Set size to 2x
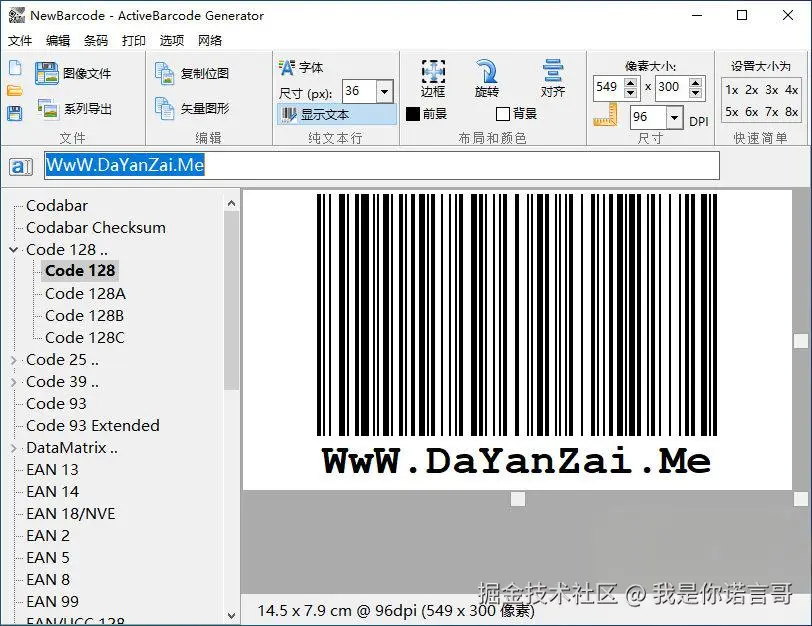Image resolution: width=812 pixels, height=626 pixels. click(x=752, y=90)
